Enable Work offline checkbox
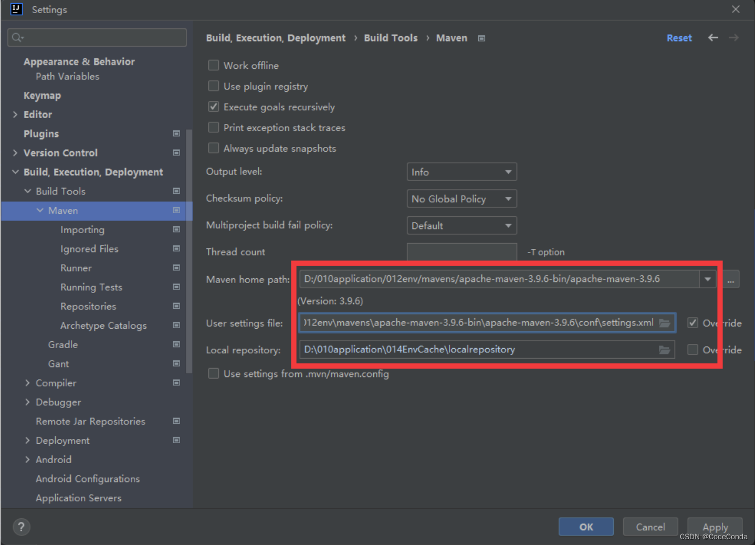The image size is (756, 545). tap(213, 65)
